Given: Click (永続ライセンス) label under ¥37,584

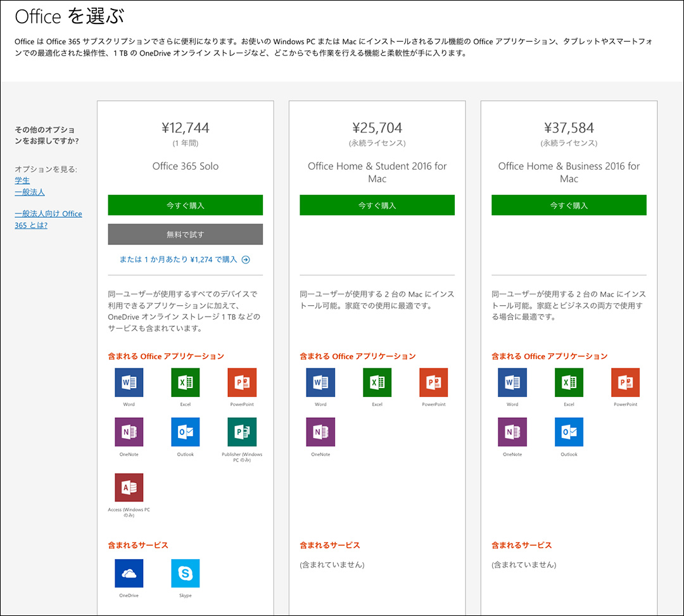Looking at the screenshot, I should (x=569, y=143).
